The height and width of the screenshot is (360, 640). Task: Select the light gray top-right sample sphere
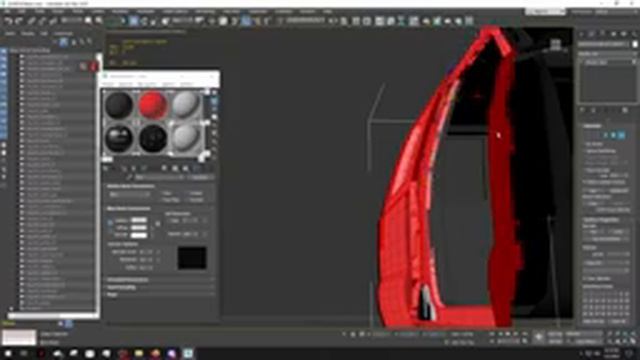point(186,104)
